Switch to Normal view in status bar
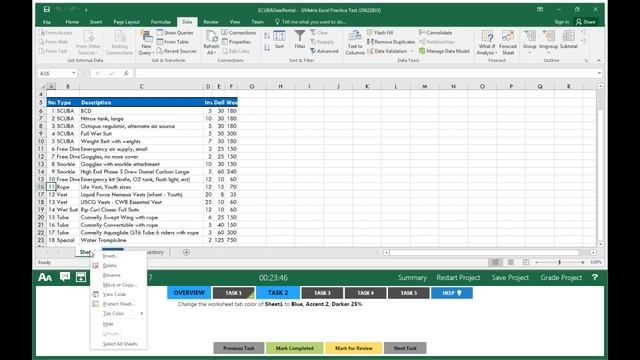This screenshot has height=360, width=640. [x=495, y=262]
